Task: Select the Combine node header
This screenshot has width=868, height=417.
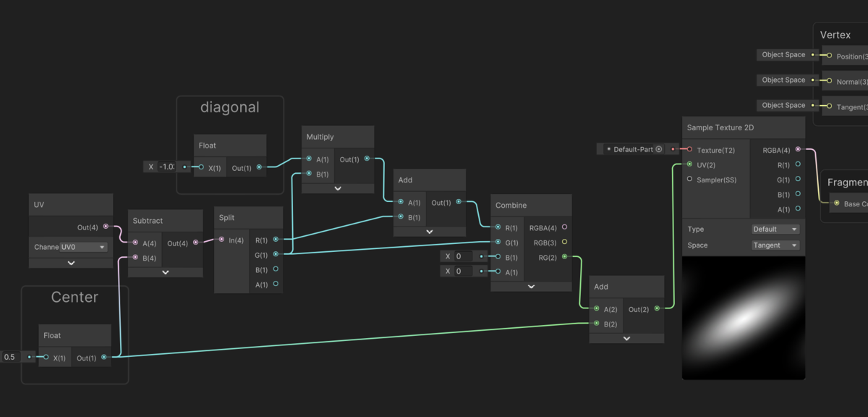Action: coord(531,205)
